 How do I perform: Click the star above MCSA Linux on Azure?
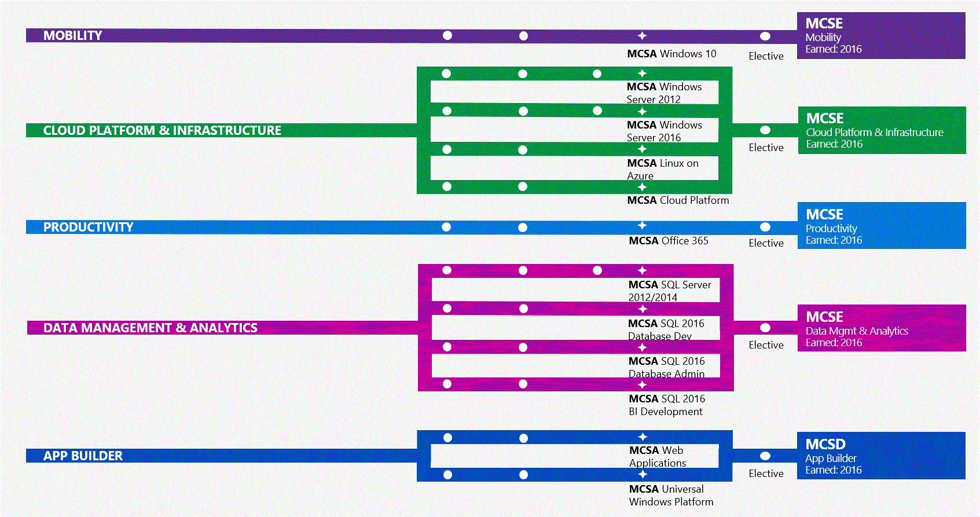point(642,149)
